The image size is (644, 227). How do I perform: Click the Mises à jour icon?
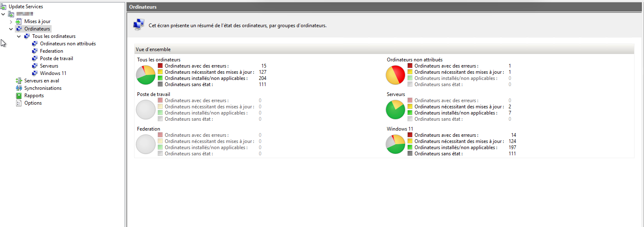[x=19, y=21]
